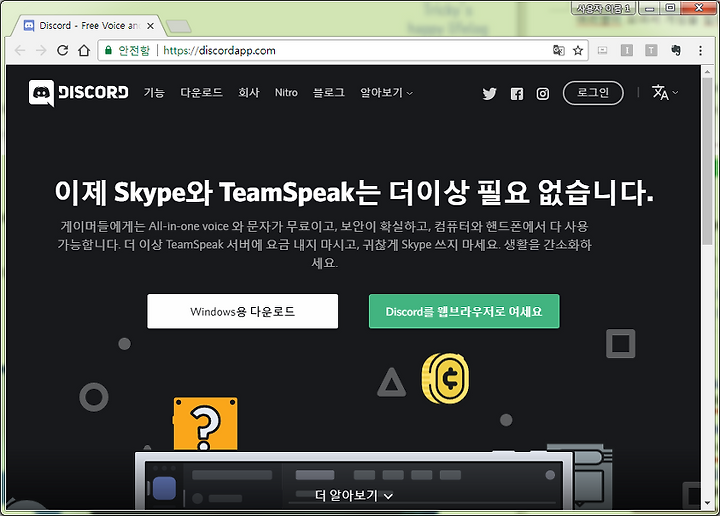Open the 다운로드 navigation item
This screenshot has width=720, height=516.
tap(201, 93)
